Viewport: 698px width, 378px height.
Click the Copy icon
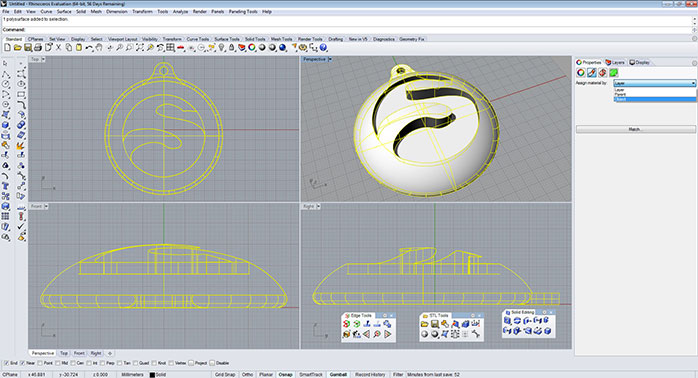[x=69, y=48]
